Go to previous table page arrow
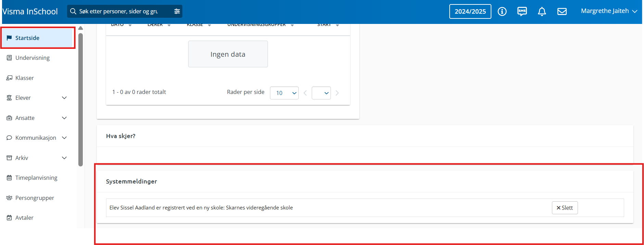Viewport: 644px width, 245px height. coord(305,93)
